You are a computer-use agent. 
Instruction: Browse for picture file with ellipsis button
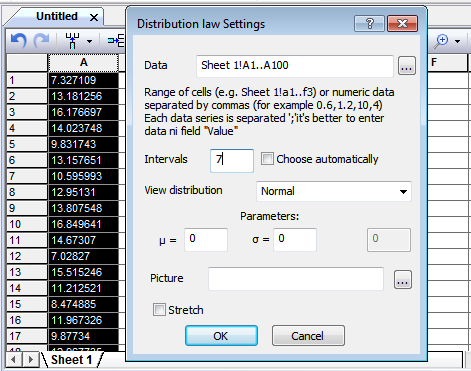tap(403, 279)
